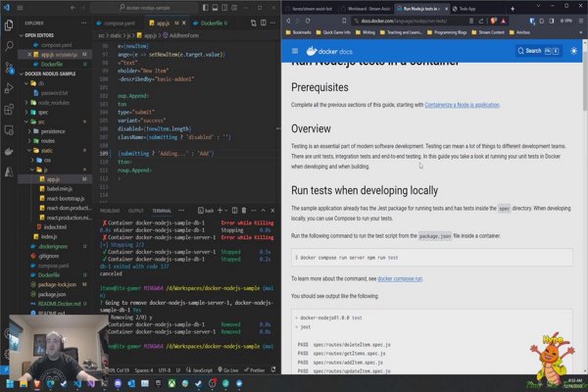This screenshot has height=392, width=588.
Task: Expand the css folder
Action: coord(47,160)
